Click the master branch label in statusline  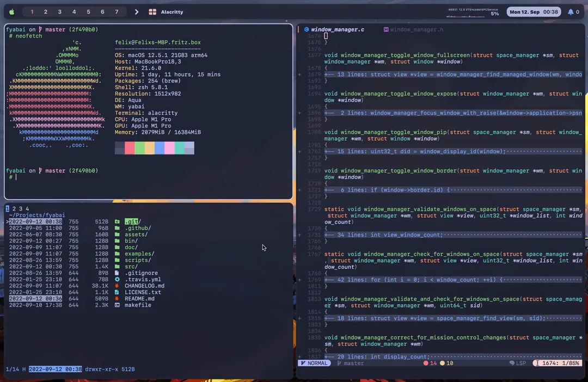coord(353,363)
